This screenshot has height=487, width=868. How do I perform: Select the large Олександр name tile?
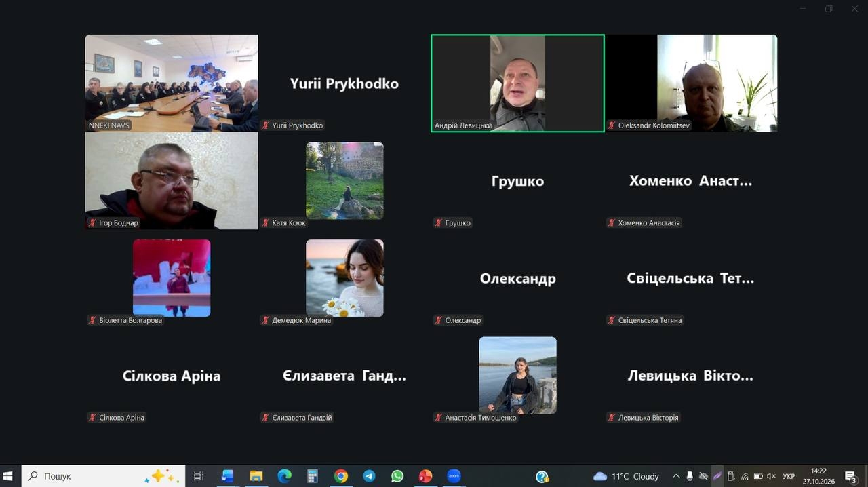coord(517,279)
